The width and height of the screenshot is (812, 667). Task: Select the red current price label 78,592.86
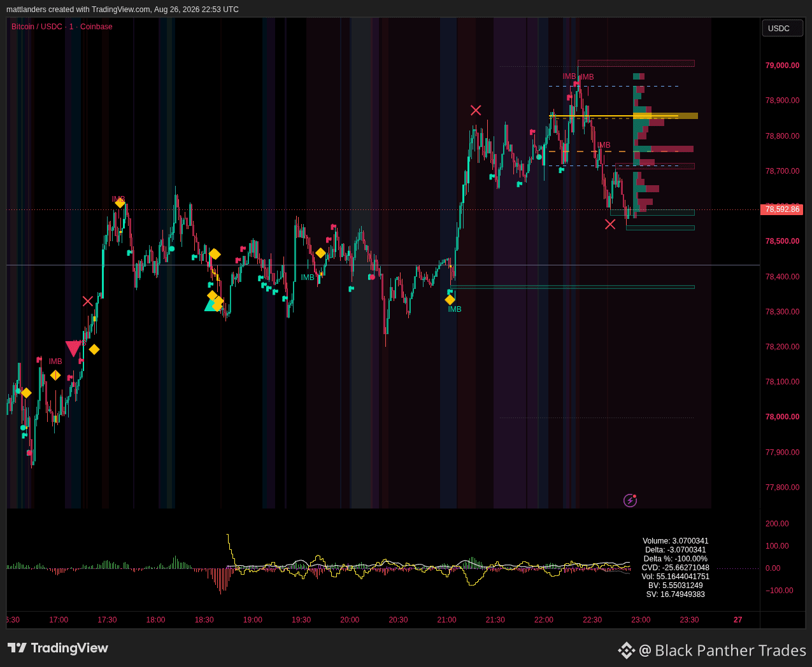[x=782, y=209]
